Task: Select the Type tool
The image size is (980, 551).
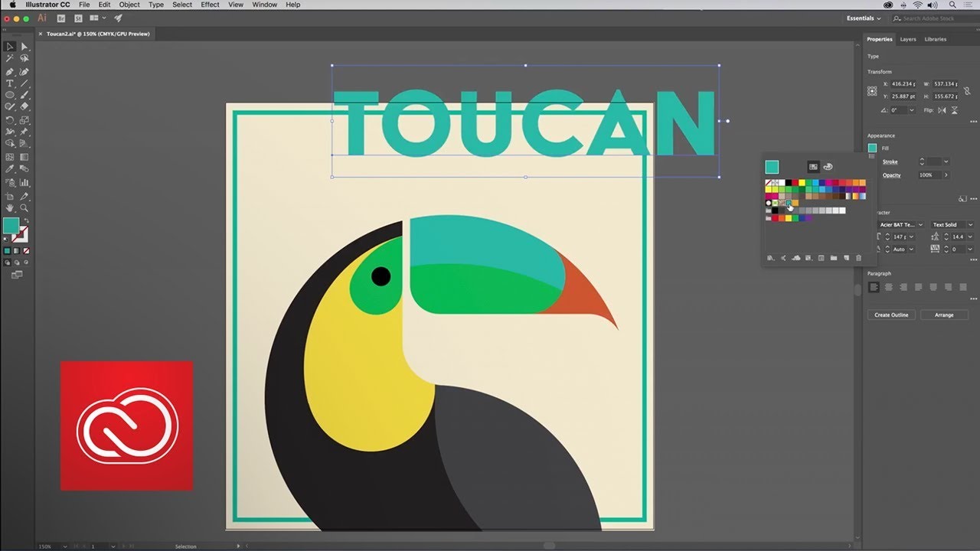Action: click(x=10, y=83)
